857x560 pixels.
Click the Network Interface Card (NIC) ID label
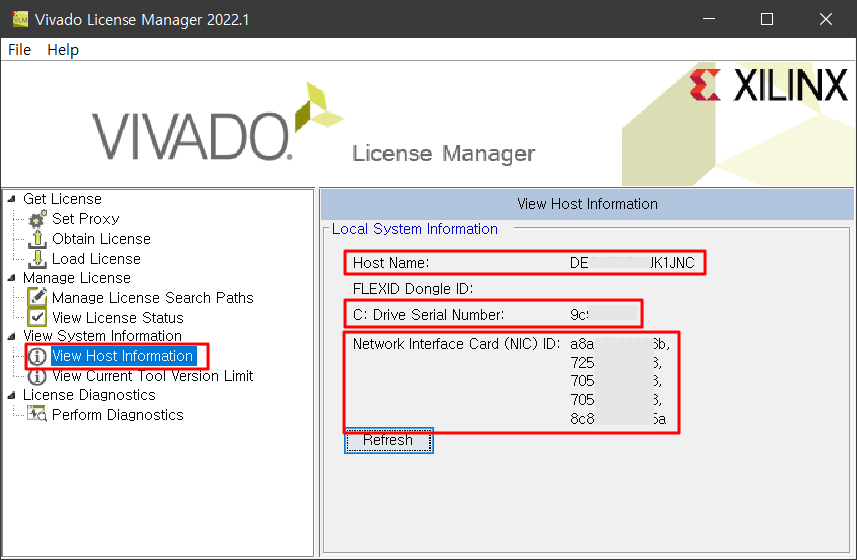click(456, 344)
